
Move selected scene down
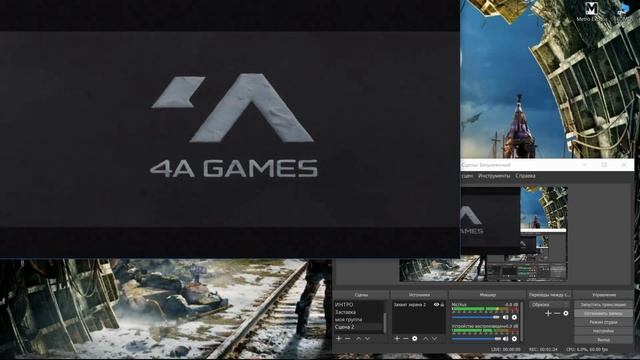tap(367, 339)
